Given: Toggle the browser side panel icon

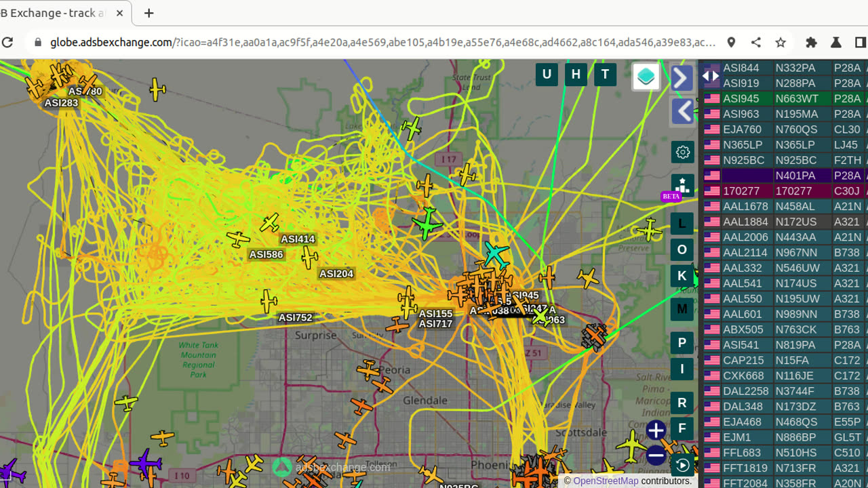Looking at the screenshot, I should coord(861,42).
